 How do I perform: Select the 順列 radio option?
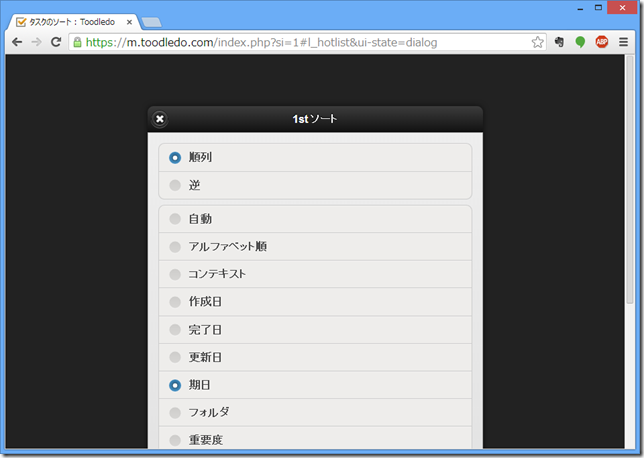[x=315, y=157]
